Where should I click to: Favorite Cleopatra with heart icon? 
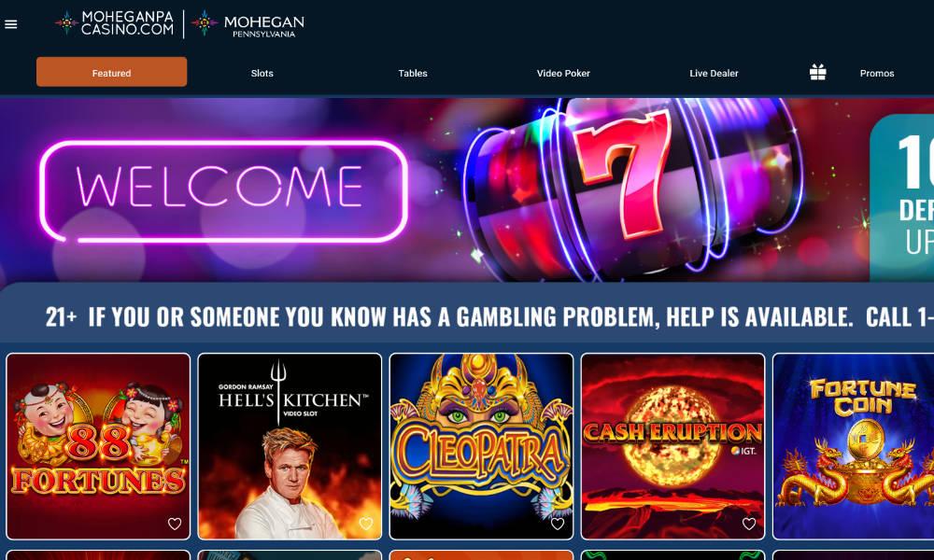tap(558, 524)
